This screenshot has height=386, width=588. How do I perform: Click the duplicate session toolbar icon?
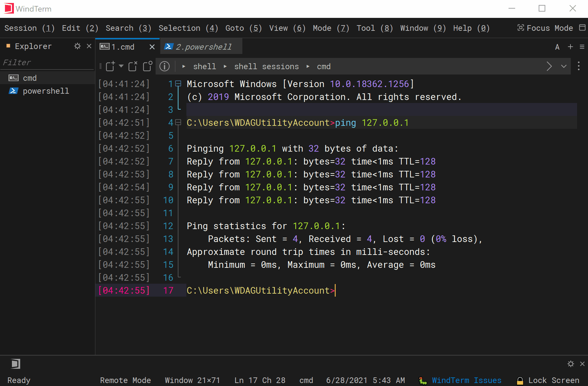click(148, 66)
